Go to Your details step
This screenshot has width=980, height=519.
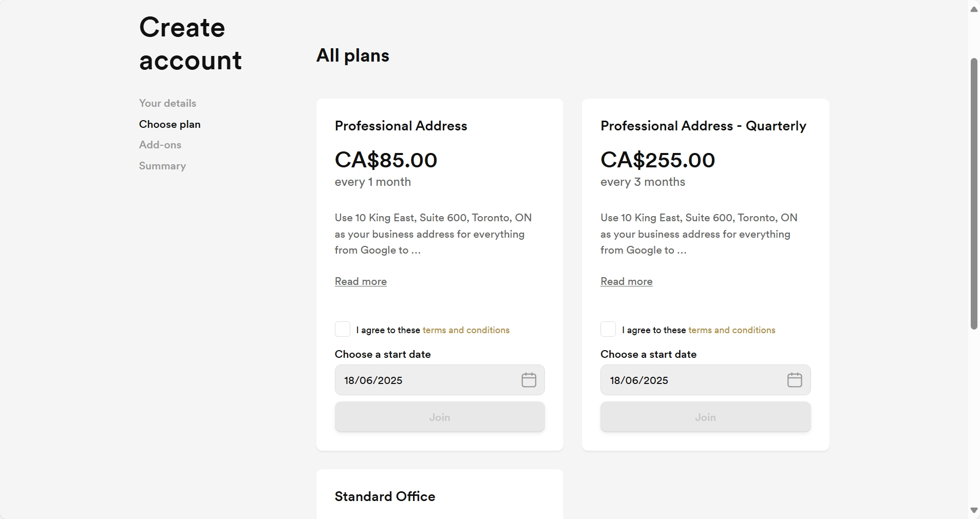(167, 103)
